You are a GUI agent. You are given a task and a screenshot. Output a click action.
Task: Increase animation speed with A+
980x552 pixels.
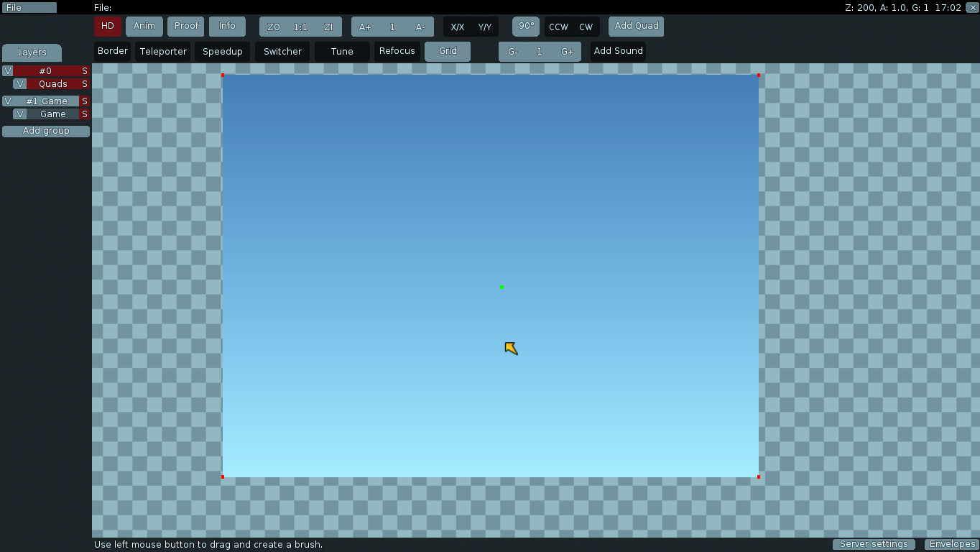365,27
